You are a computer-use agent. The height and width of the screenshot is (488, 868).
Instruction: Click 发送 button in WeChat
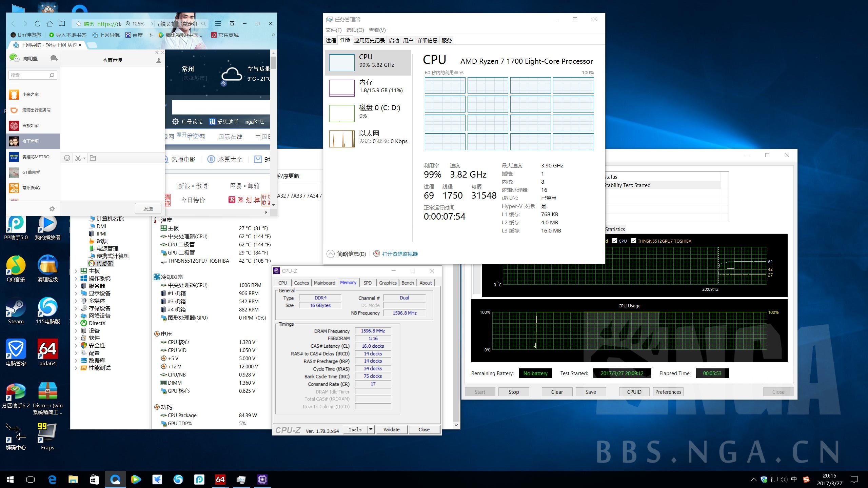tap(148, 209)
